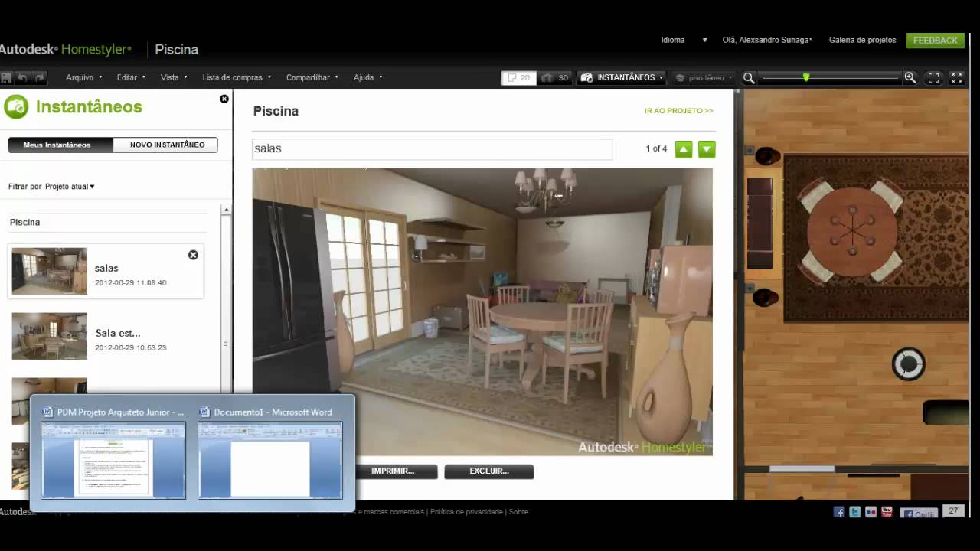Open the Lista de compras menu
Viewport: 980px width, 551px height.
point(237,77)
